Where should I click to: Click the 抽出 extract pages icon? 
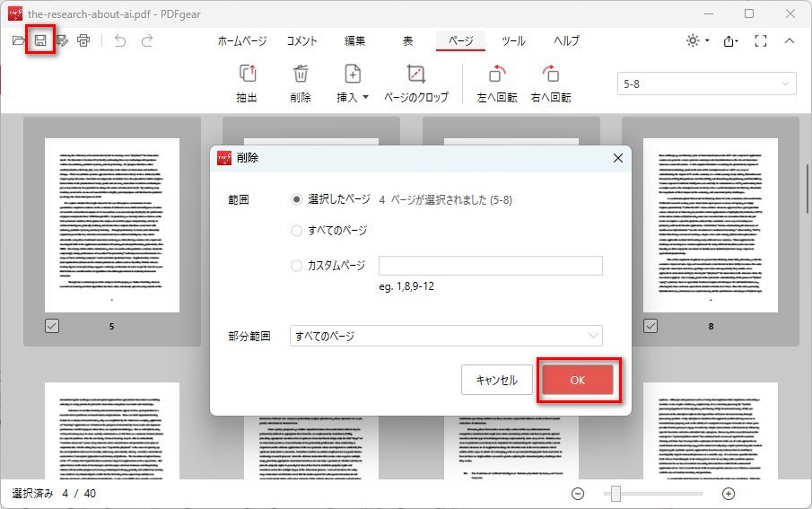247,74
